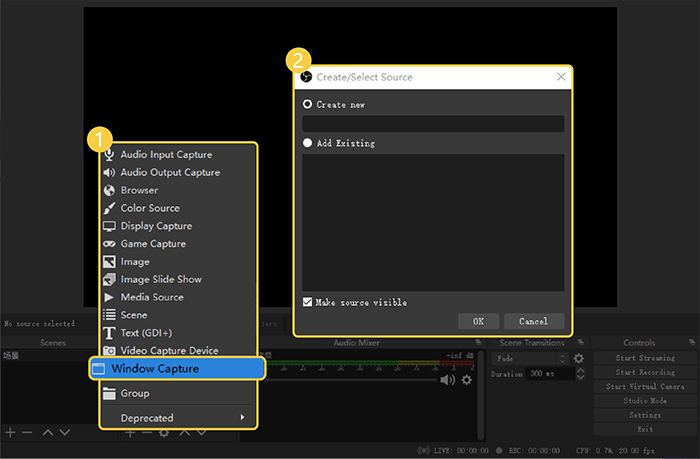Add a new scene with plus icon
The width and height of the screenshot is (700, 459).
click(10, 432)
